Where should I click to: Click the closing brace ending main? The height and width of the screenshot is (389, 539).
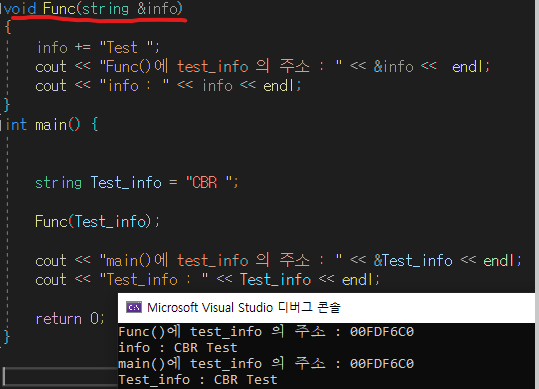pyautogui.click(x=7, y=337)
